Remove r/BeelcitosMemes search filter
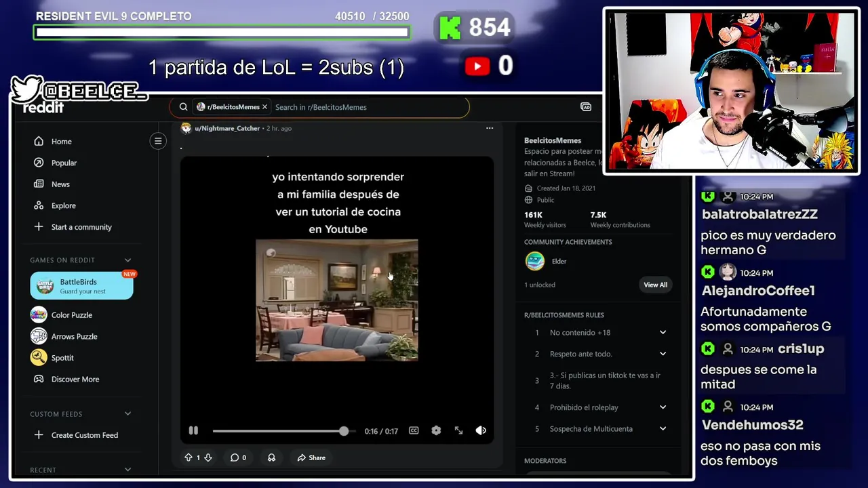 coord(264,107)
